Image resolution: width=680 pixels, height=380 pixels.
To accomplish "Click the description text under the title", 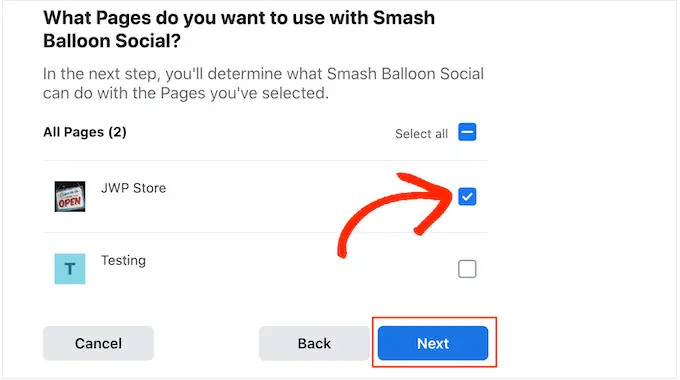I will tap(263, 83).
